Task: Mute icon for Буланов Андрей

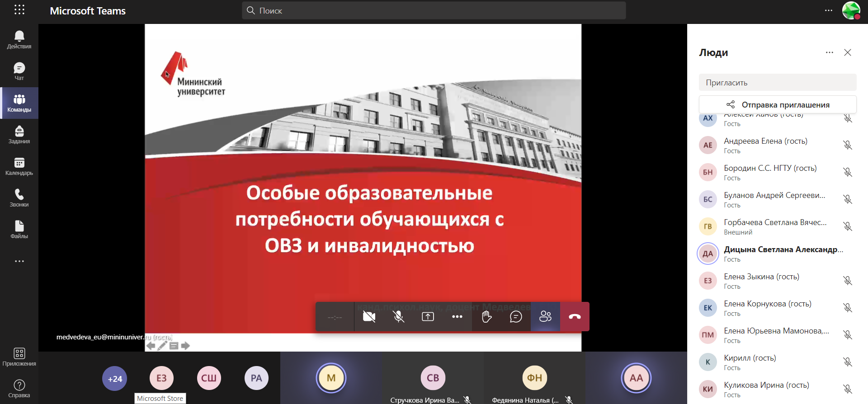Action: pos(848,199)
